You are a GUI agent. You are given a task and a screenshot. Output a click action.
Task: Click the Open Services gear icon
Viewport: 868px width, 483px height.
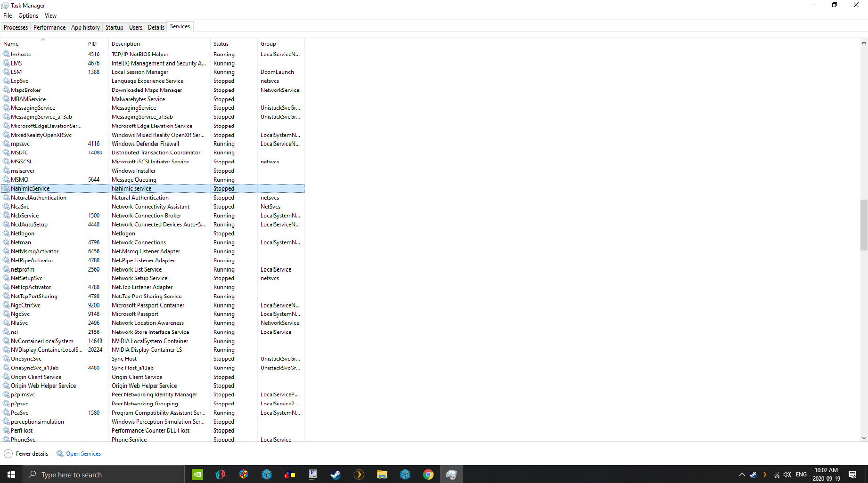(x=60, y=453)
